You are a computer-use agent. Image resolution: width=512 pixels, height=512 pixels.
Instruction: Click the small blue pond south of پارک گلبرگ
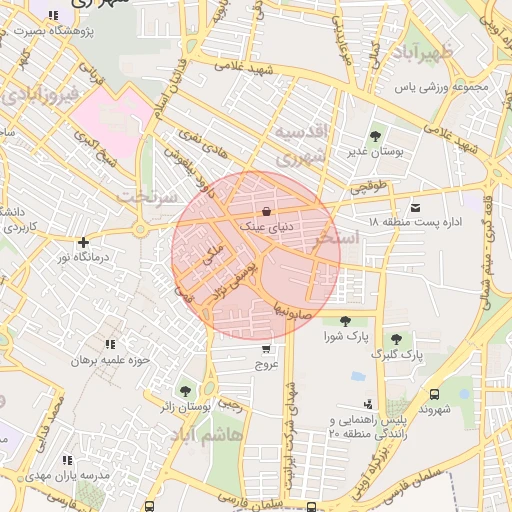point(358,376)
